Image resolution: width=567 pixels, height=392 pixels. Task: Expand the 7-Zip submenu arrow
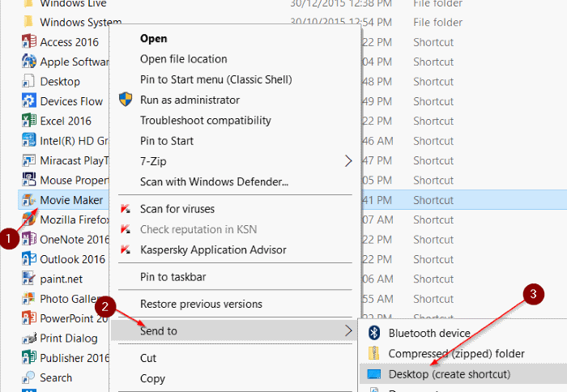(349, 161)
